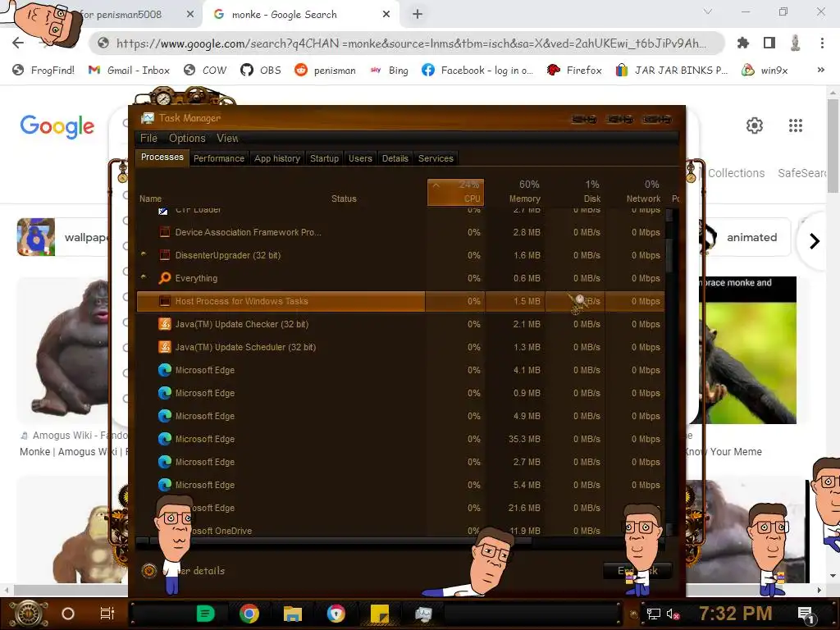The height and width of the screenshot is (630, 840).
Task: Select the Device Association Framework process name
Action: [x=248, y=232]
